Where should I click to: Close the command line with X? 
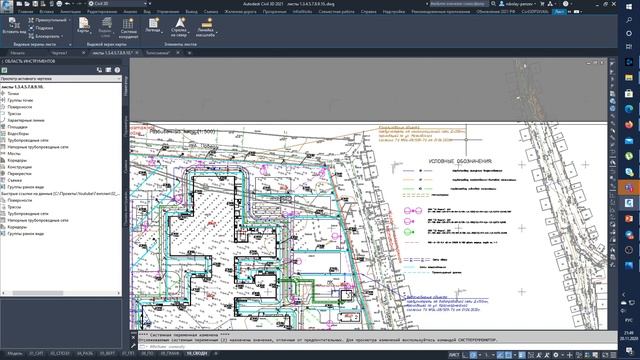pos(133,338)
